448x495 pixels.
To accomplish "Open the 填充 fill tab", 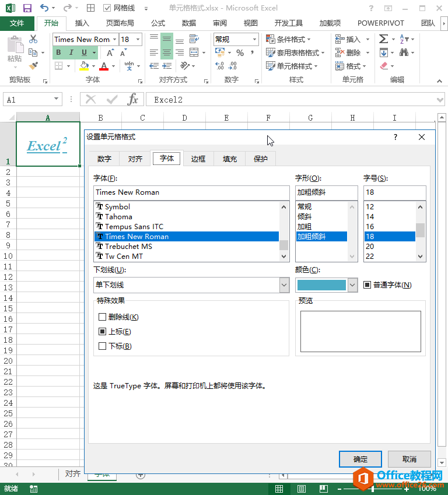I will point(230,159).
